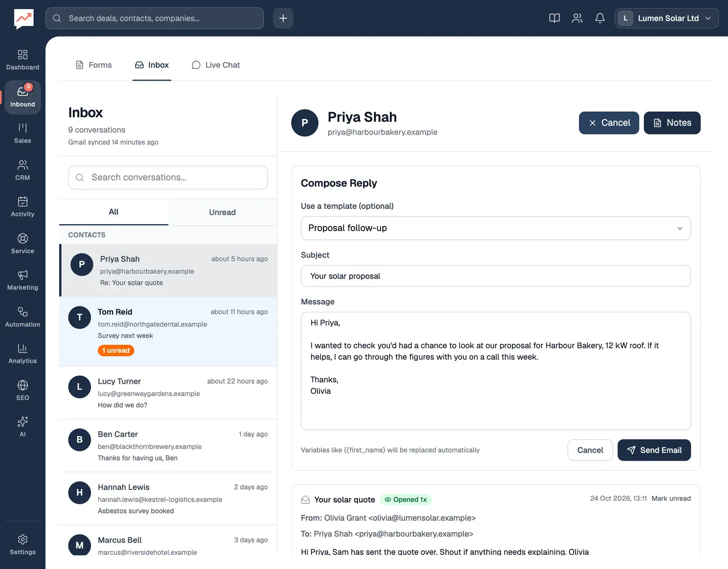The image size is (728, 569).
Task: Select the Inbox tab
Action: (x=152, y=65)
